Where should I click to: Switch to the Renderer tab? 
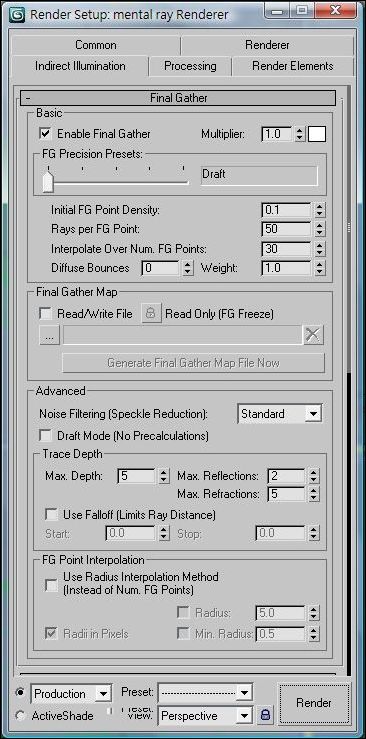point(267,45)
